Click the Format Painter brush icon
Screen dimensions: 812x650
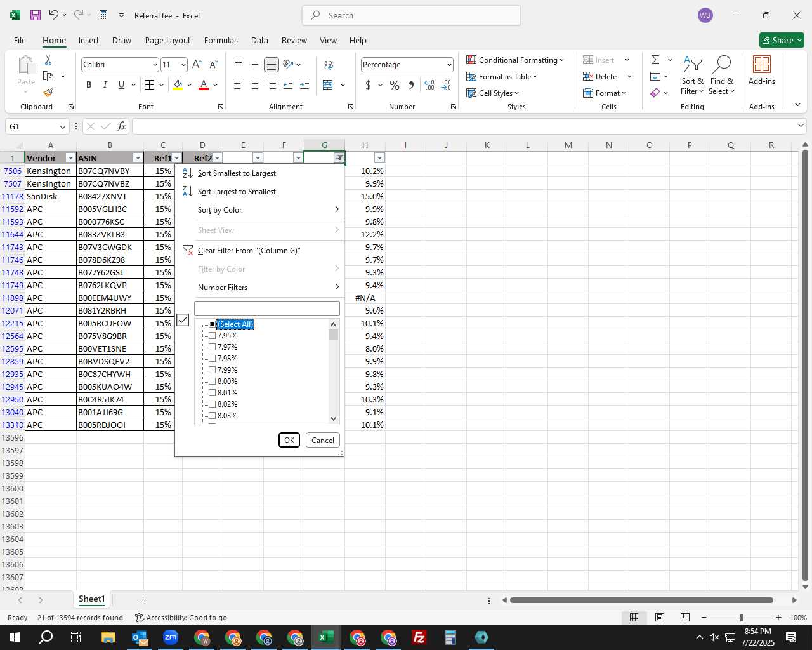pos(48,93)
